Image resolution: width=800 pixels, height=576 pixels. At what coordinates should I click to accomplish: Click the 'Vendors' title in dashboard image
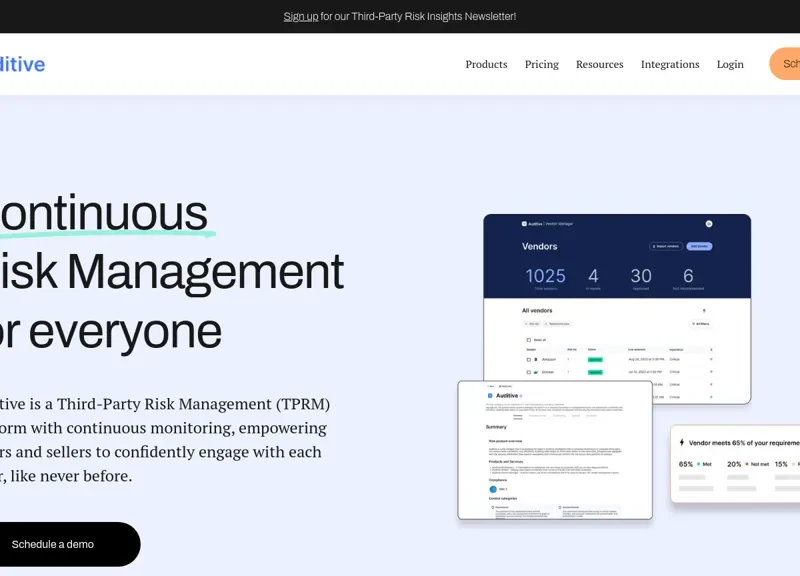point(539,246)
